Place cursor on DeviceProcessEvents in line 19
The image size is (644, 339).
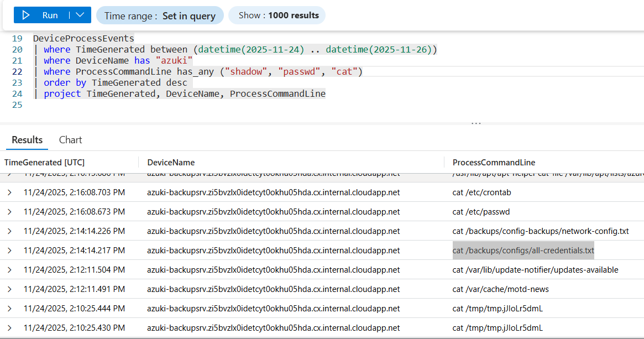click(83, 38)
